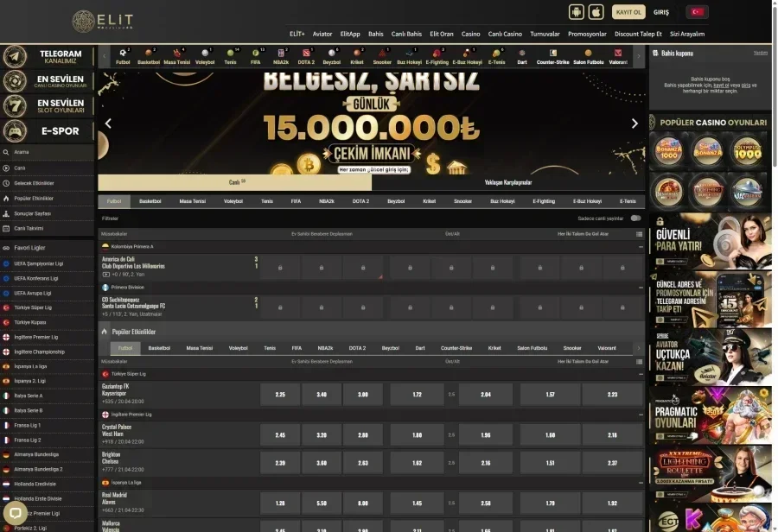The width and height of the screenshot is (778, 532).
Task: Click 5.50 draw odds Real Madrid match
Action: [x=322, y=503]
